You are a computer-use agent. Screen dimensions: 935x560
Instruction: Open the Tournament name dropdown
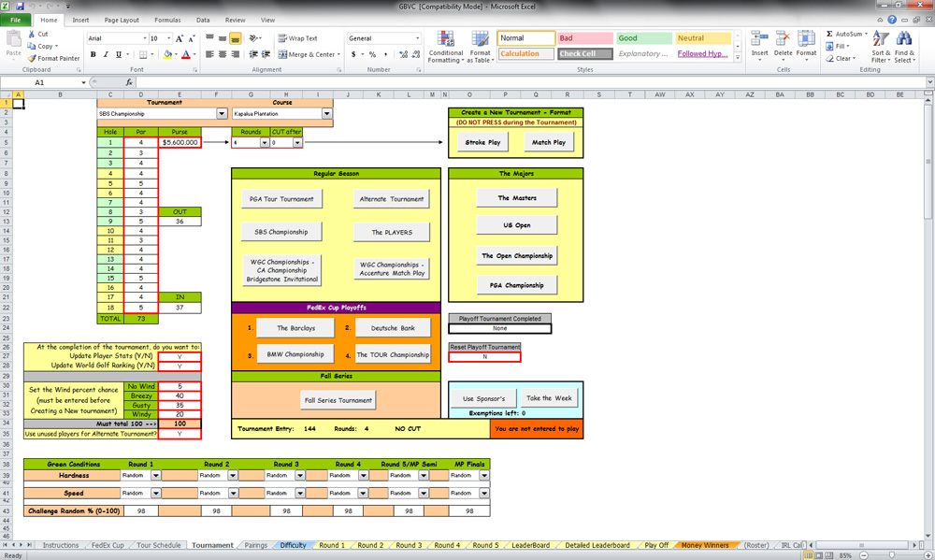[x=222, y=113]
